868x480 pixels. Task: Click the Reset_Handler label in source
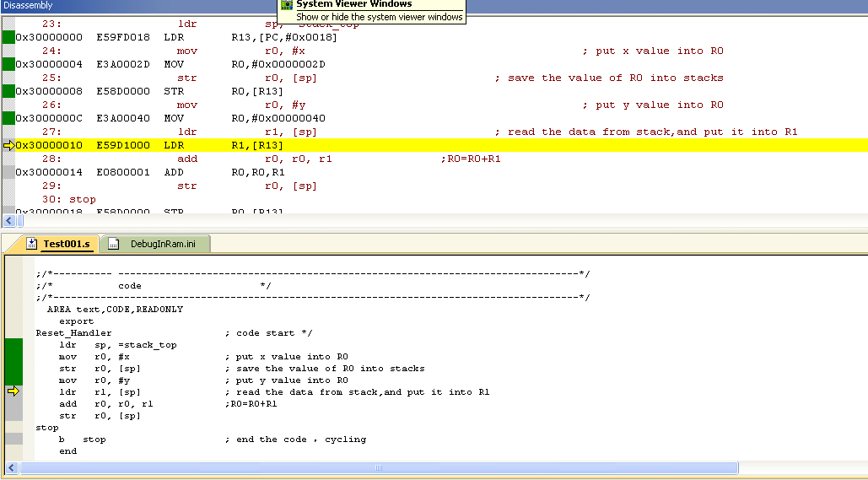tap(73, 332)
